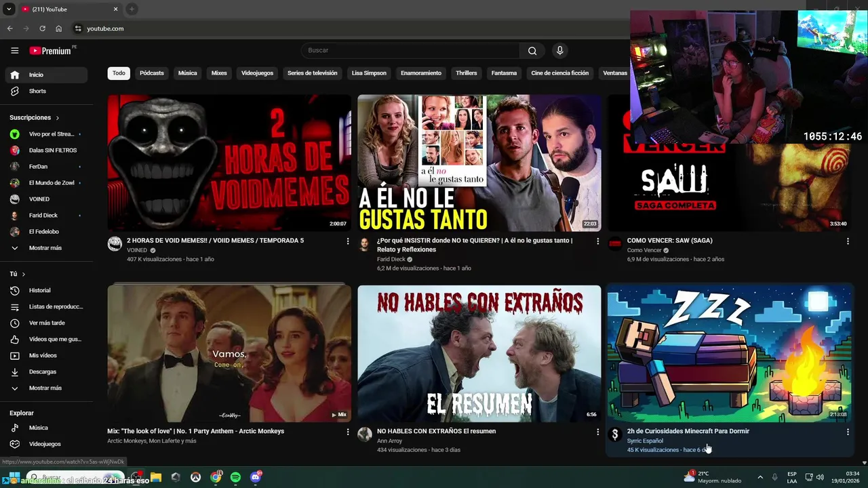
Task: Select the Series de televisión chip
Action: pos(312,73)
